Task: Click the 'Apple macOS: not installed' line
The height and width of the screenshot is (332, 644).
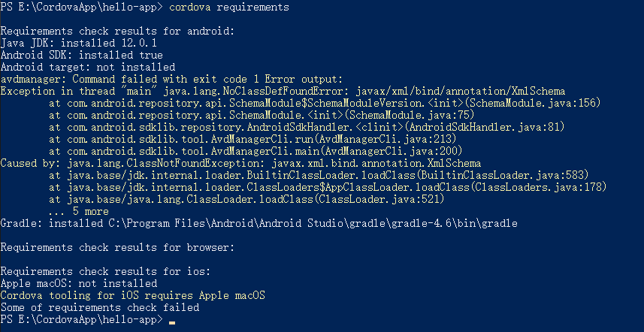Action: [78, 283]
